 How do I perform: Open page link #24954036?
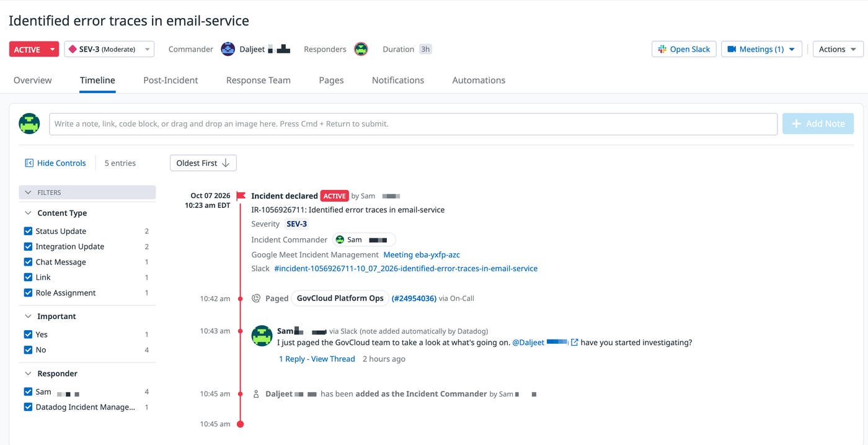(x=414, y=299)
